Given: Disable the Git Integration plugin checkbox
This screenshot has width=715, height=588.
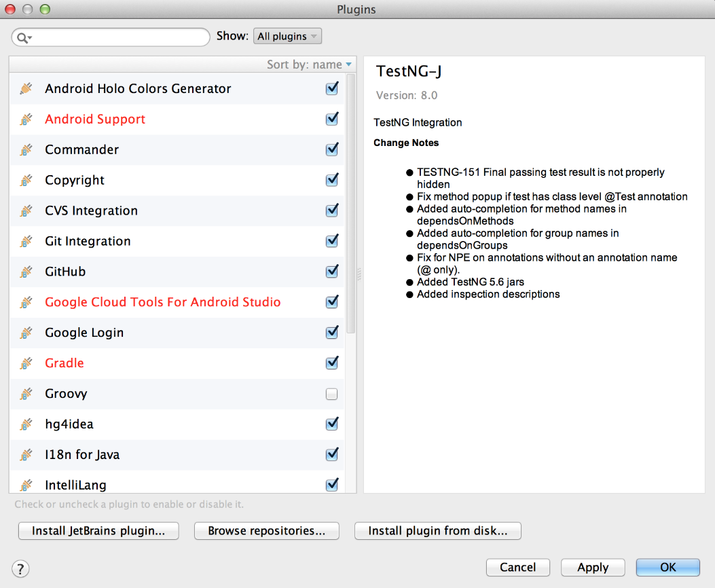Looking at the screenshot, I should point(332,241).
